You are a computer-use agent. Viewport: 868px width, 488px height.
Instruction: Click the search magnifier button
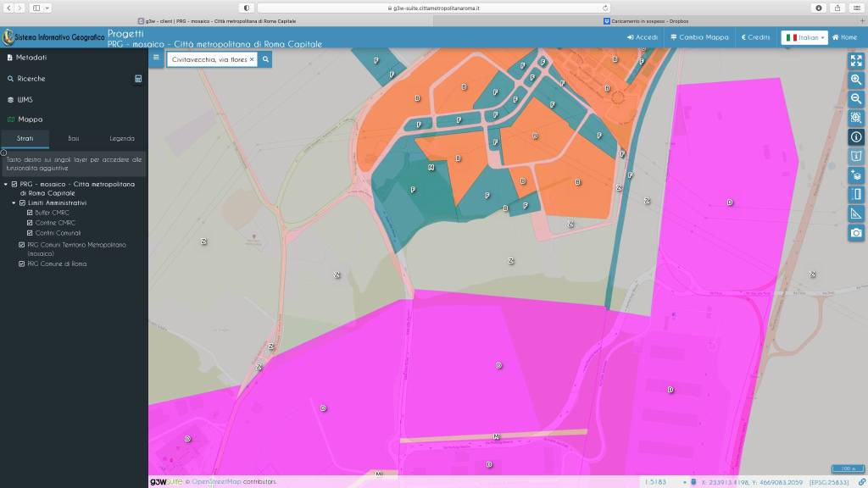[265, 59]
